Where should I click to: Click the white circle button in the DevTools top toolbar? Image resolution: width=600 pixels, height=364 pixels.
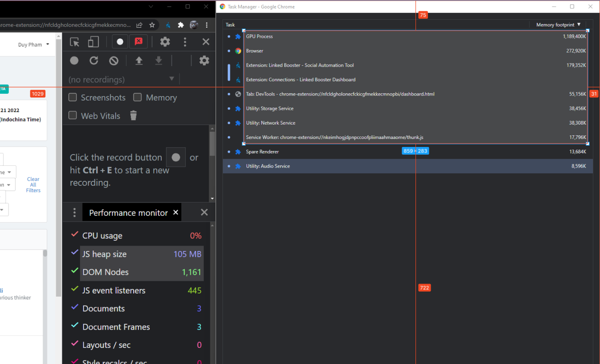pos(120,42)
